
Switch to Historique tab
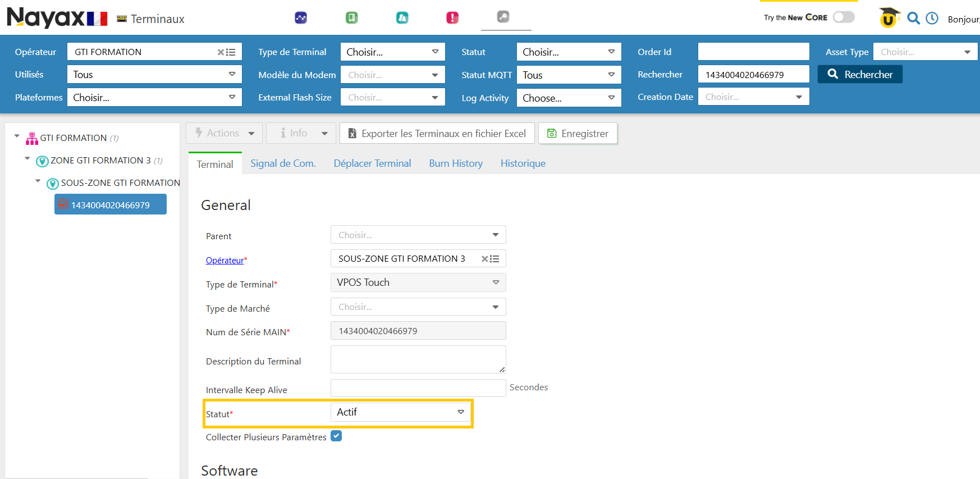click(x=523, y=163)
